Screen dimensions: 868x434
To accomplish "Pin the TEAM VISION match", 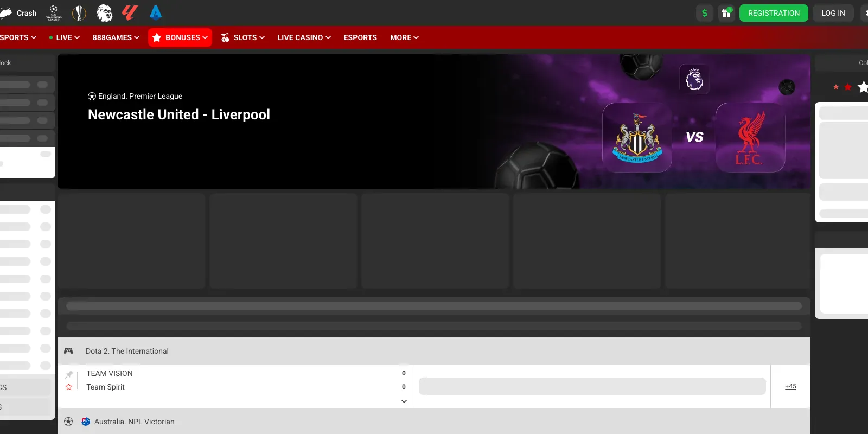I will pyautogui.click(x=69, y=374).
